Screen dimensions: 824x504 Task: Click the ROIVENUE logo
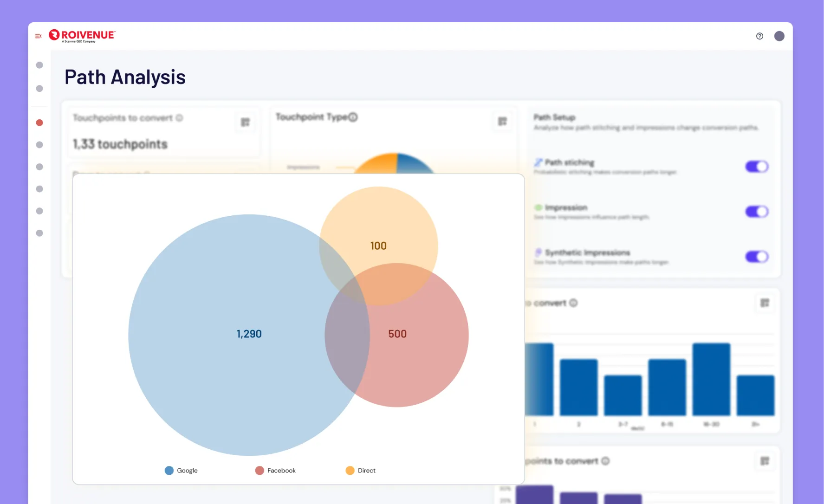[82, 36]
